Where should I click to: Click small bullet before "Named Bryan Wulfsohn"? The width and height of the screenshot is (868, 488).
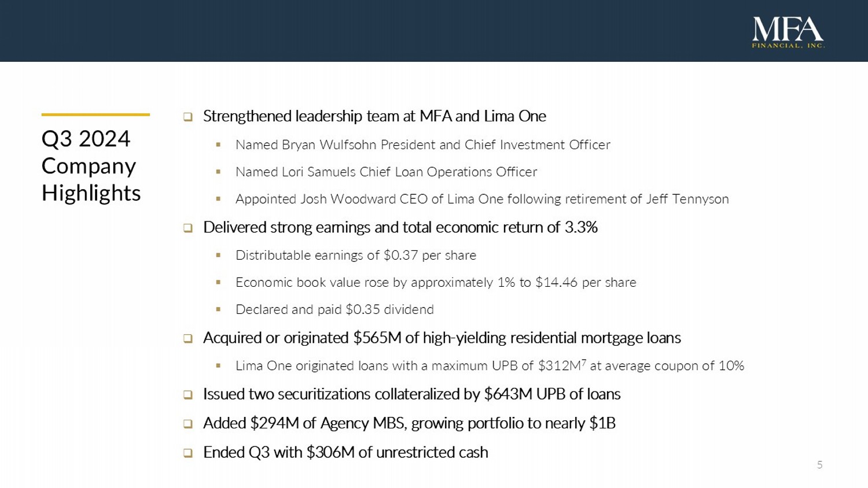coord(218,145)
